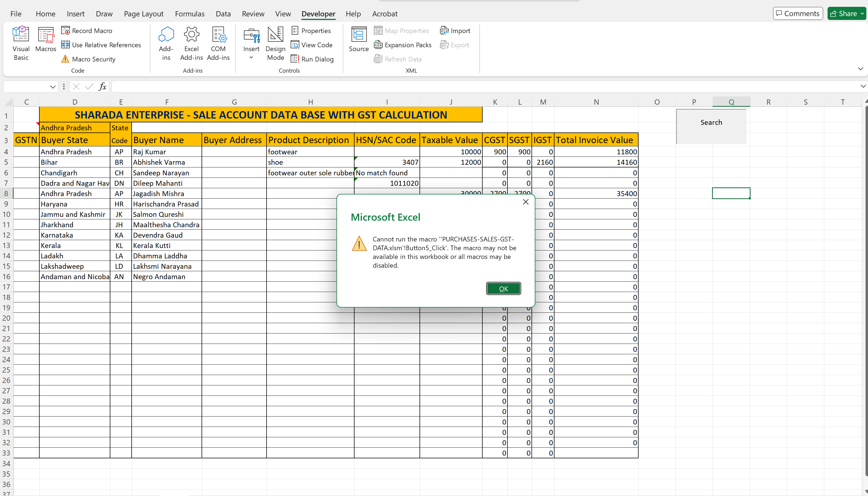Select the title cell SHARADA ENTERPRISE

pos(261,115)
